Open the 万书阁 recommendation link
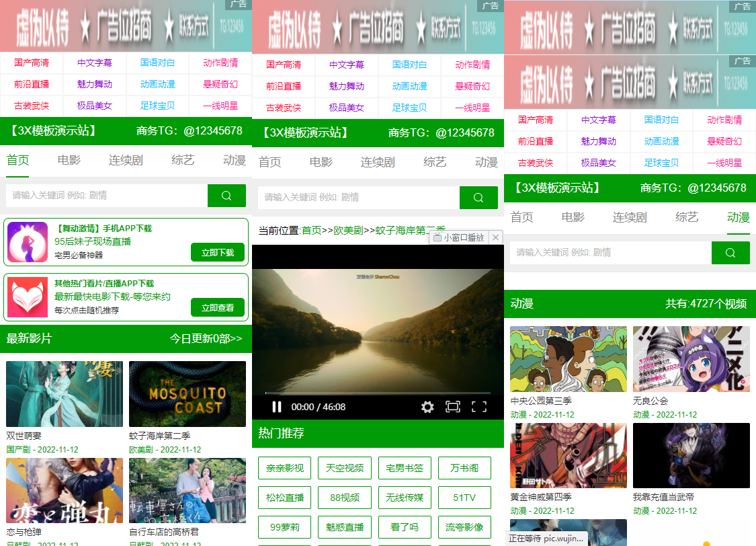 click(464, 468)
